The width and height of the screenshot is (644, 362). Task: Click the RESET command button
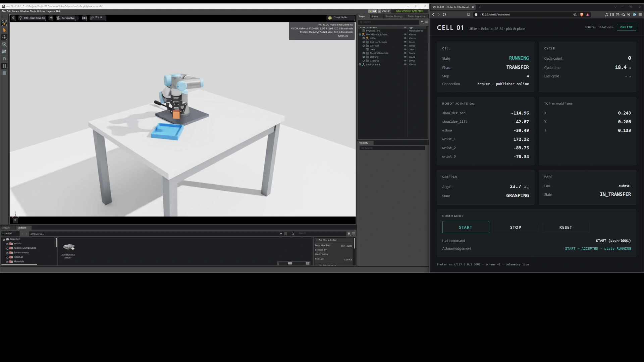coord(566,227)
